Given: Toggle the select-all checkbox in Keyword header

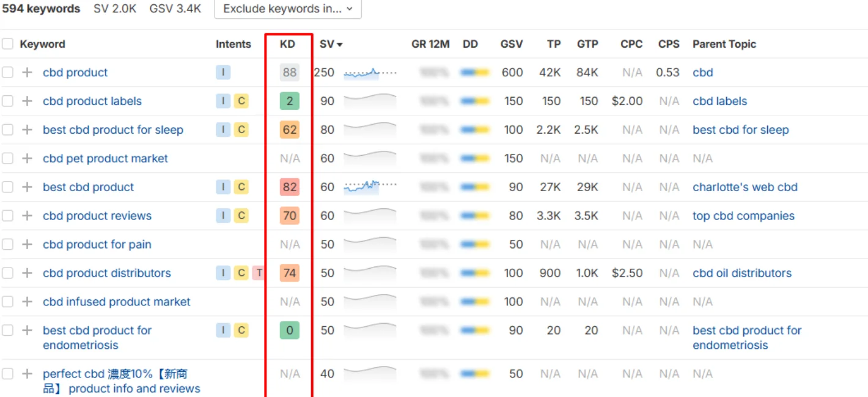Looking at the screenshot, I should tap(7, 44).
